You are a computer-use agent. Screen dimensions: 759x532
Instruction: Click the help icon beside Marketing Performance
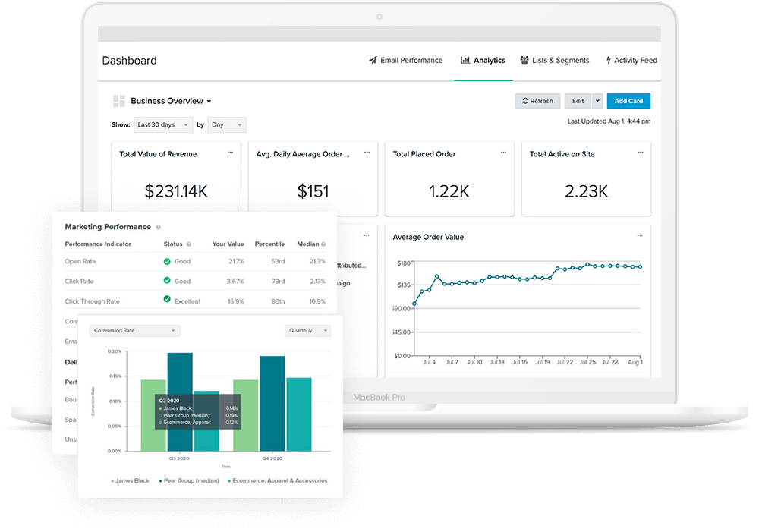159,227
